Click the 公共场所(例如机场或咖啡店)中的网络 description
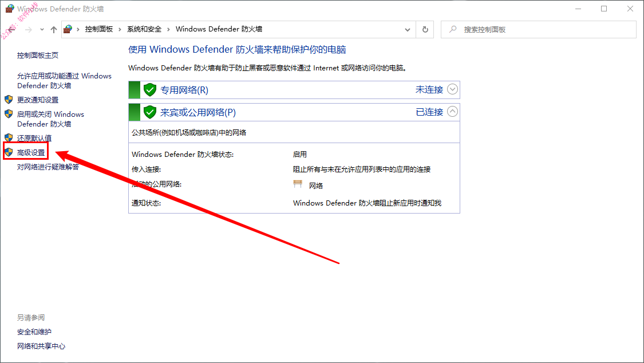644x363 pixels. pyautogui.click(x=189, y=133)
